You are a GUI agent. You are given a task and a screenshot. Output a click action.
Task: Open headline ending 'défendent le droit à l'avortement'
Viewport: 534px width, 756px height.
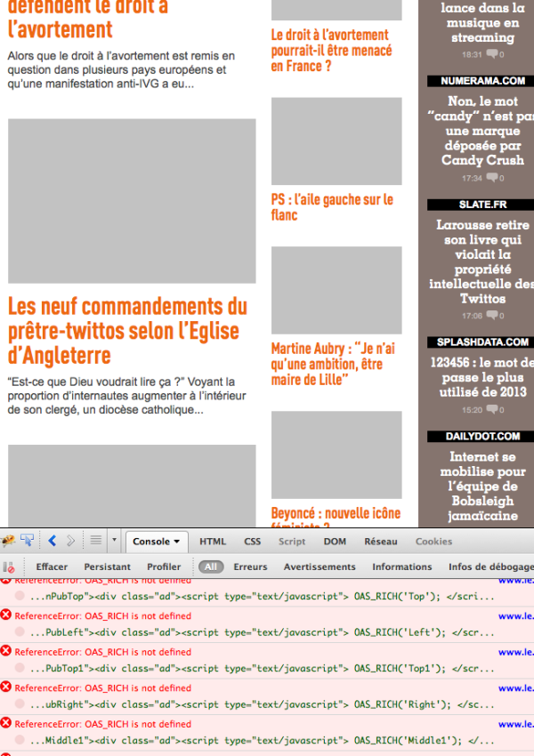[x=88, y=20]
